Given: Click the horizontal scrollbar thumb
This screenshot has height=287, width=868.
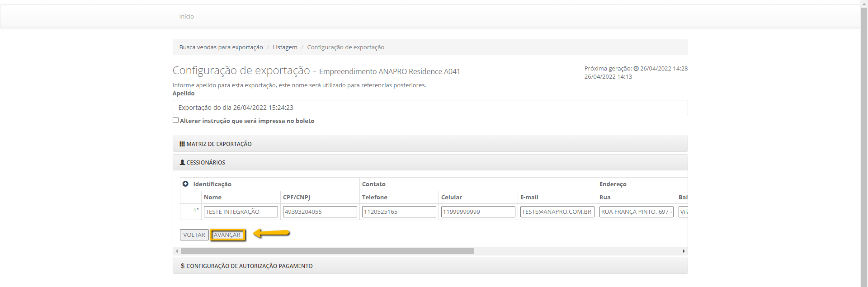Looking at the screenshot, I should click(327, 251).
